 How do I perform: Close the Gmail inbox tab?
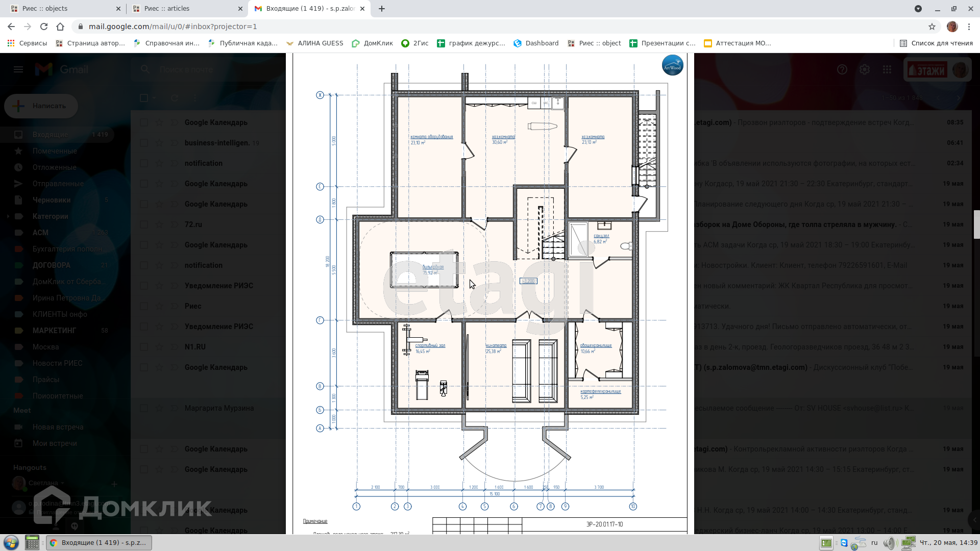(362, 9)
